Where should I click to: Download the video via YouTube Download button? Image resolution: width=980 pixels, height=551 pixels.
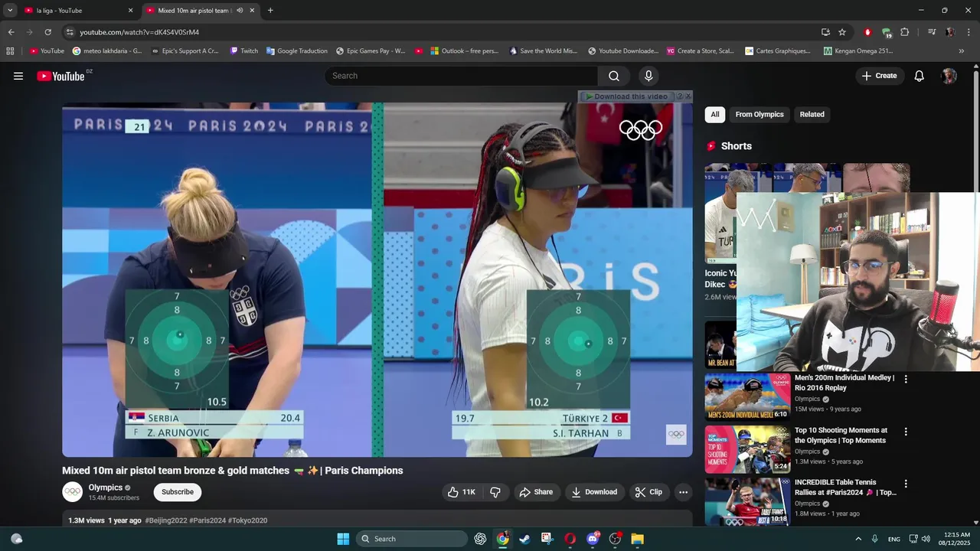pyautogui.click(x=594, y=492)
